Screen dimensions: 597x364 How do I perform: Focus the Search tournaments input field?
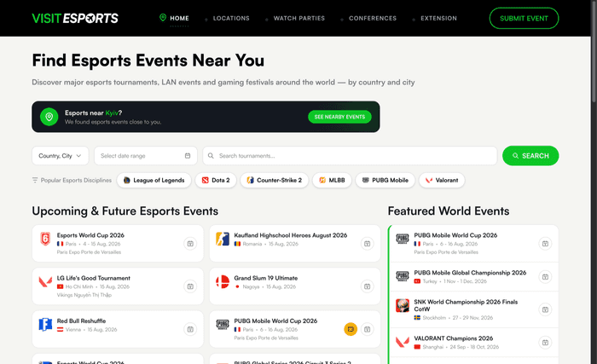pos(350,156)
